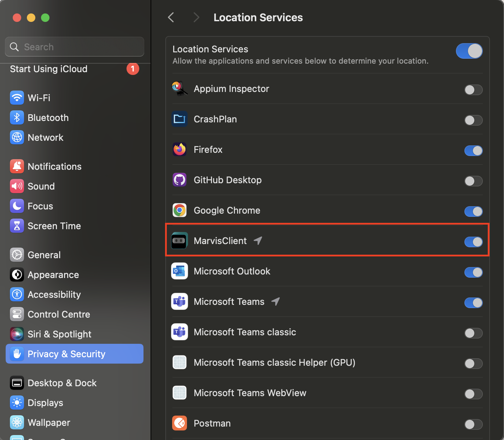
Task: Click the MarvisClient app icon
Action: click(180, 241)
